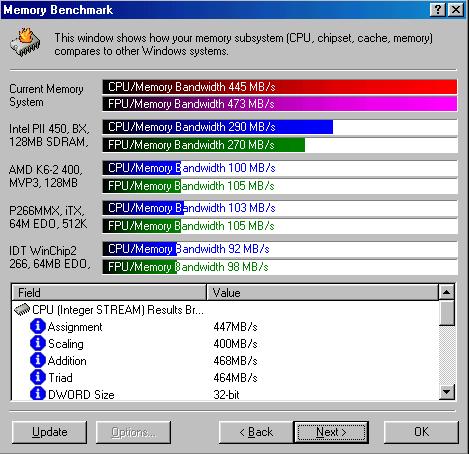This screenshot has width=469, height=454.
Task: Go to the Next benchmark page
Action: 331,432
